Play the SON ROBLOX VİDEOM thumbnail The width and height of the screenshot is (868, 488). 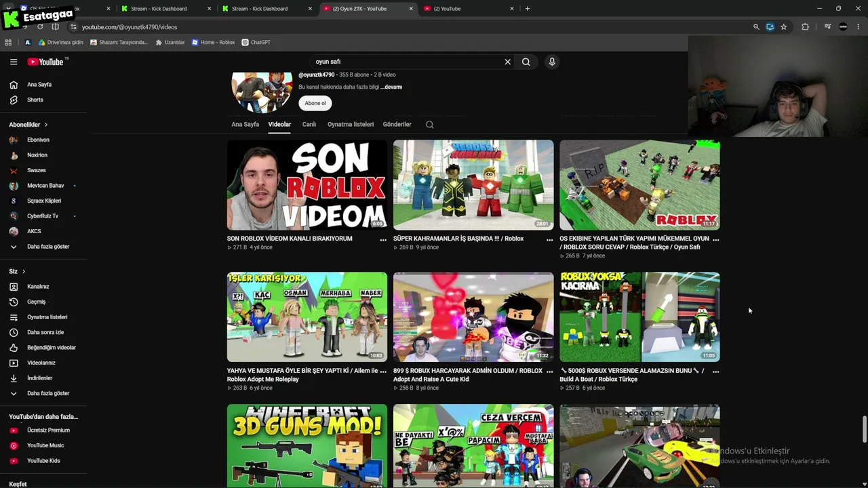(x=307, y=185)
